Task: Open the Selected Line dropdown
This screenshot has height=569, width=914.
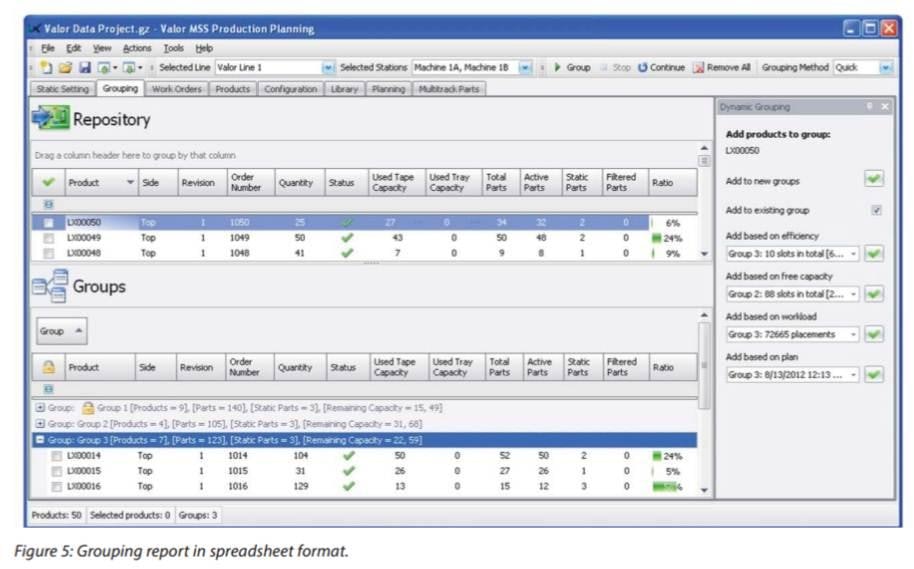Action: 328,68
